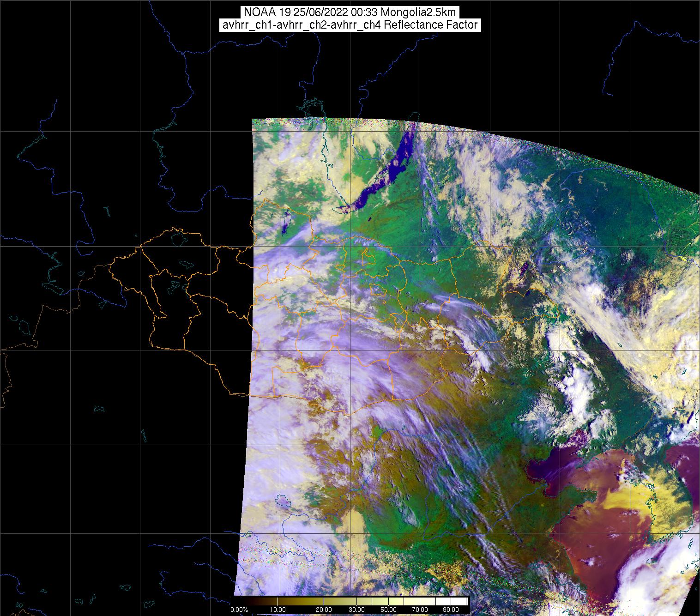The width and height of the screenshot is (700, 616).
Task: Select the "50.00" scale label
Action: [x=388, y=610]
